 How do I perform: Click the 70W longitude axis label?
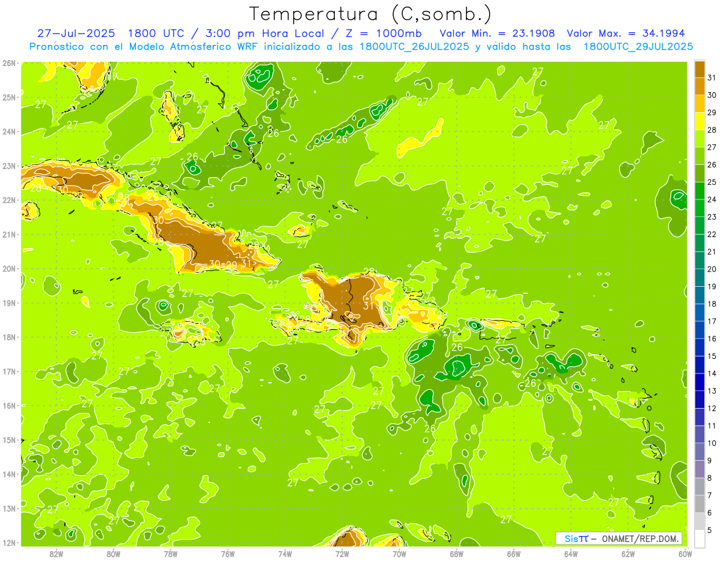point(399,554)
